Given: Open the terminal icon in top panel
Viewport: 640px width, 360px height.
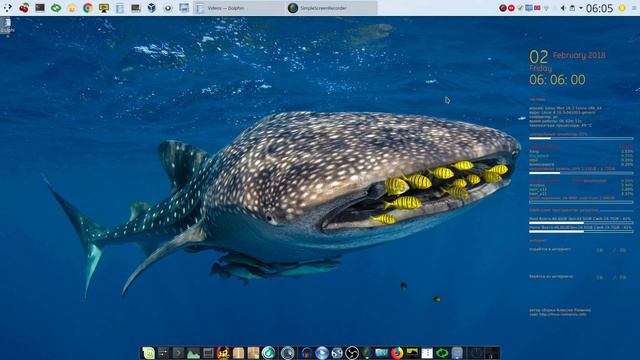Looking at the screenshot, I should click(40, 8).
